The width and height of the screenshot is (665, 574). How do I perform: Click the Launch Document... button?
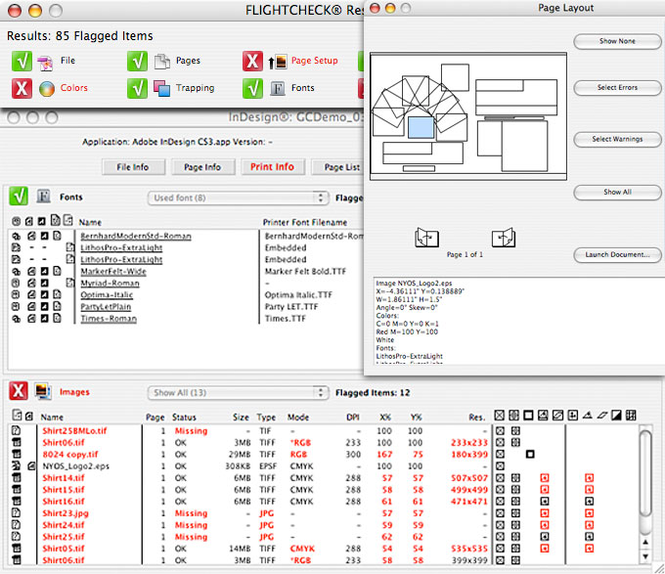tap(617, 255)
